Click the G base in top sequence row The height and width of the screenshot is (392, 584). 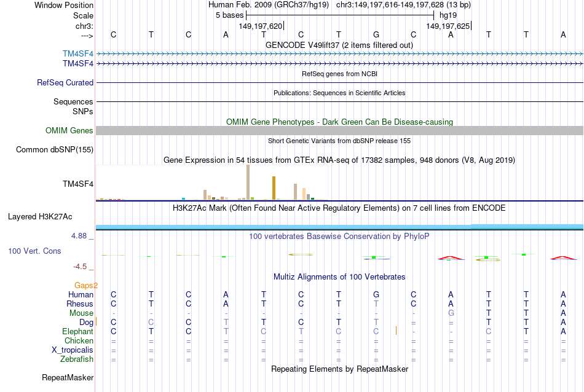376,34
